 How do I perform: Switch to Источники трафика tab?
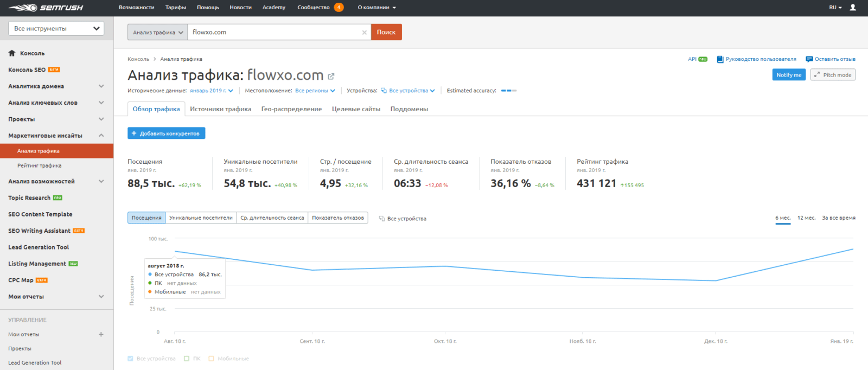click(x=220, y=109)
